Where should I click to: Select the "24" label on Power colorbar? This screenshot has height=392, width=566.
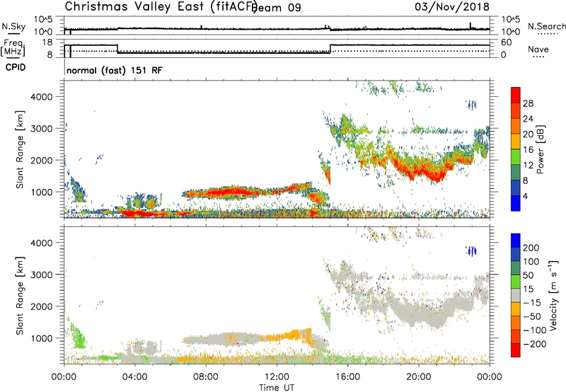528,119
